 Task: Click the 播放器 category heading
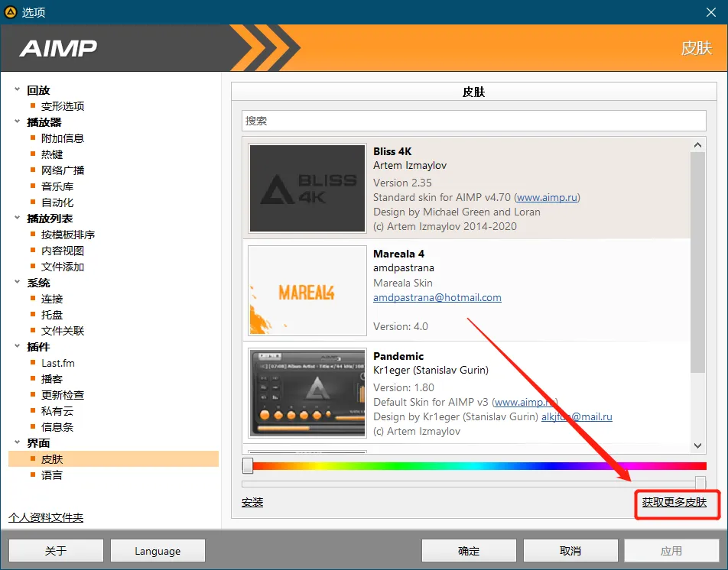[x=44, y=122]
